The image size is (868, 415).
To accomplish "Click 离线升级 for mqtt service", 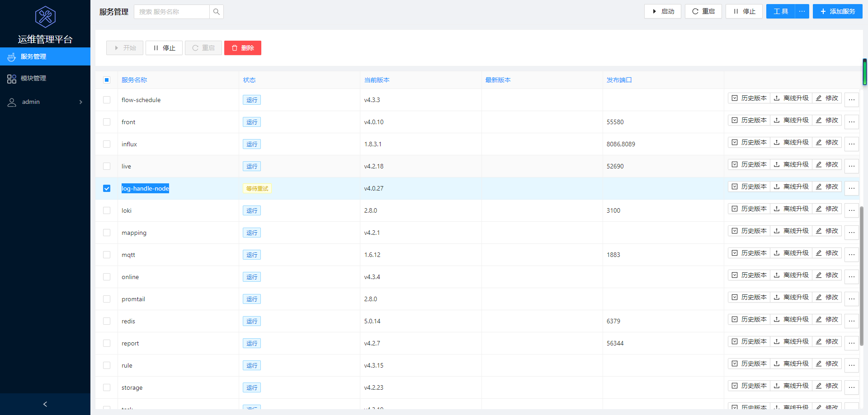I will click(x=791, y=253).
